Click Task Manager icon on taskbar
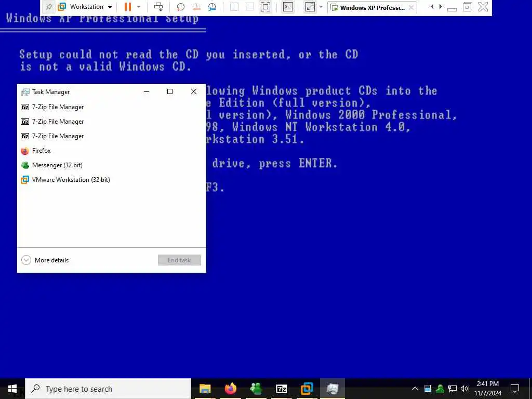The image size is (532, 399). point(332,389)
